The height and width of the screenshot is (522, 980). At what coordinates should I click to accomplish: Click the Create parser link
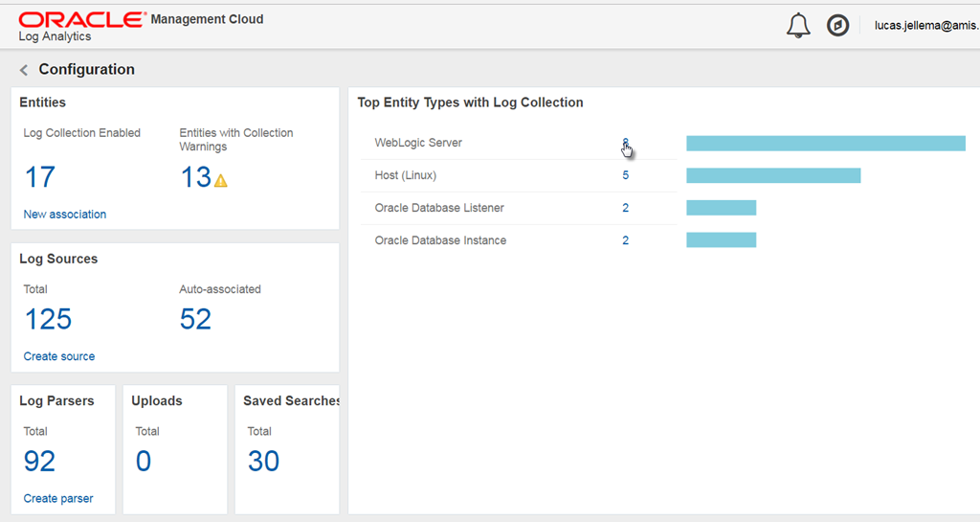click(57, 498)
